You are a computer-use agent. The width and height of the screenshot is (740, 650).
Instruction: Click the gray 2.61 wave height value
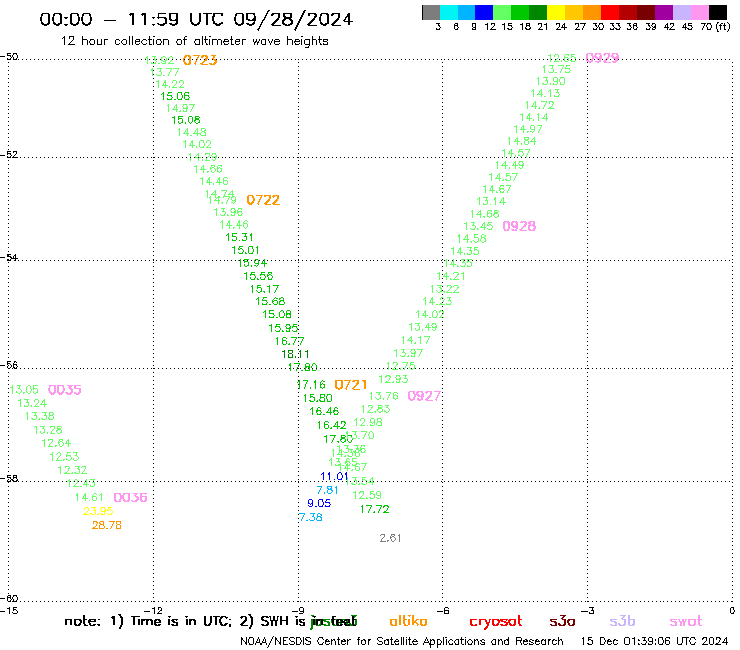pos(390,538)
